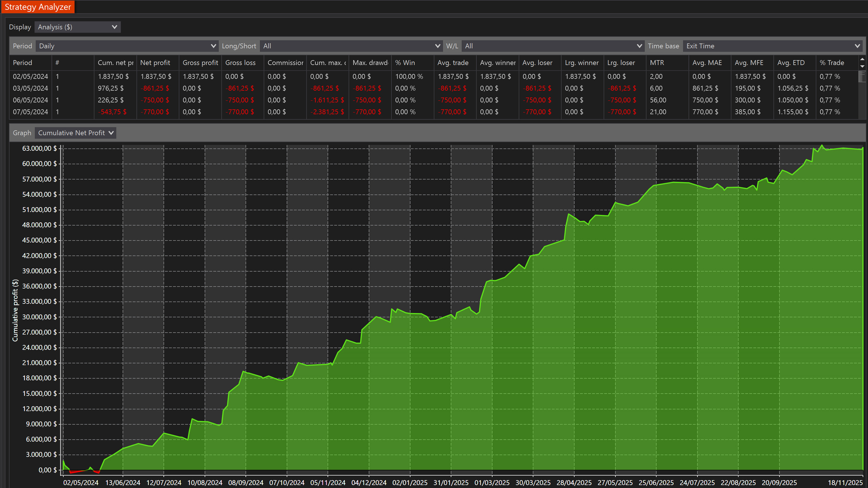Click the table scrollbar down arrow
Viewport: 868px width, 488px height.
click(862, 66)
